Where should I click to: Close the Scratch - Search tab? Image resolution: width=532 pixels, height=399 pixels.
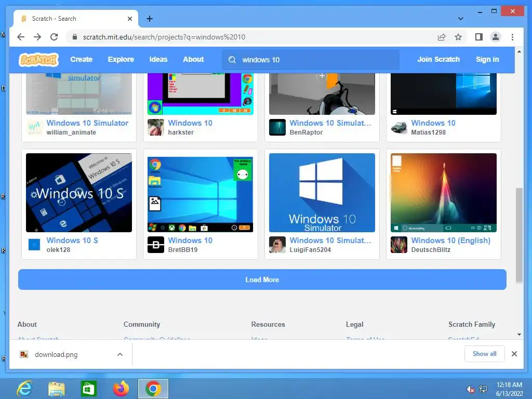129,19
